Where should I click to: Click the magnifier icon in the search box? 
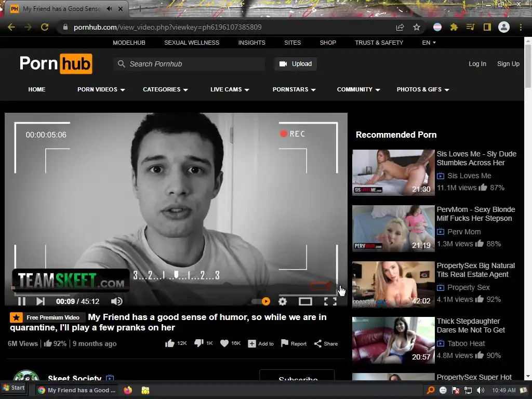[121, 64]
